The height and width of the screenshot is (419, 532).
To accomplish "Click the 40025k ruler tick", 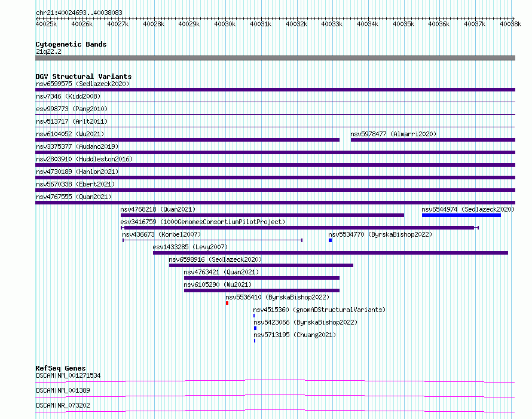I will pyautogui.click(x=46, y=24).
